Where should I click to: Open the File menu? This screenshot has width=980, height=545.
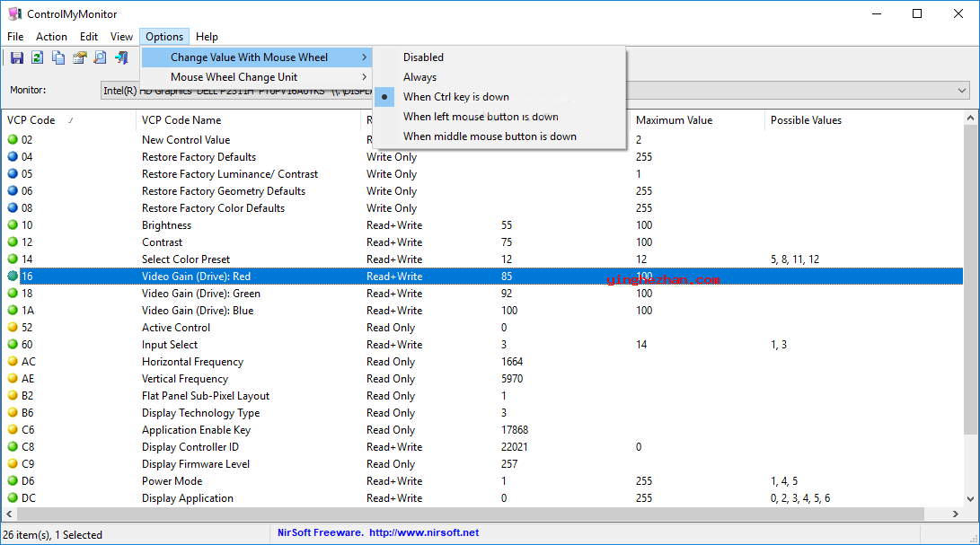[15, 37]
